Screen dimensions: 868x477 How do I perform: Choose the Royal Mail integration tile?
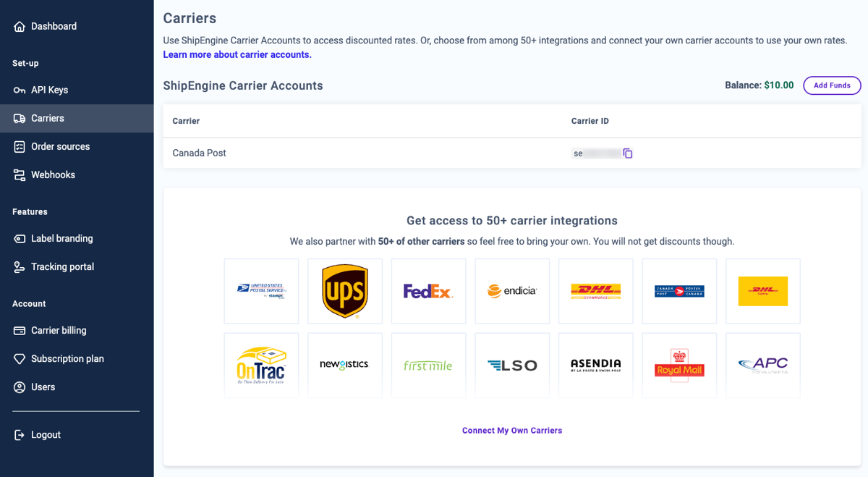point(679,366)
